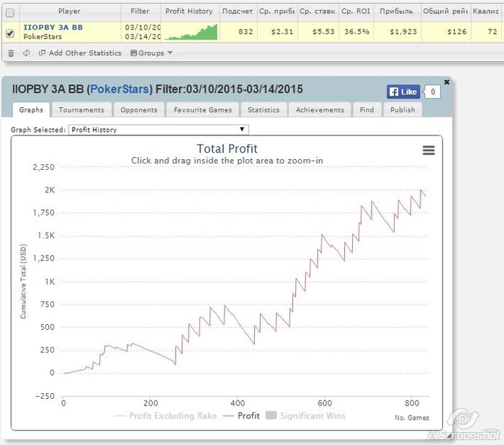Click the 36.5% ROI value cell

[x=356, y=32]
